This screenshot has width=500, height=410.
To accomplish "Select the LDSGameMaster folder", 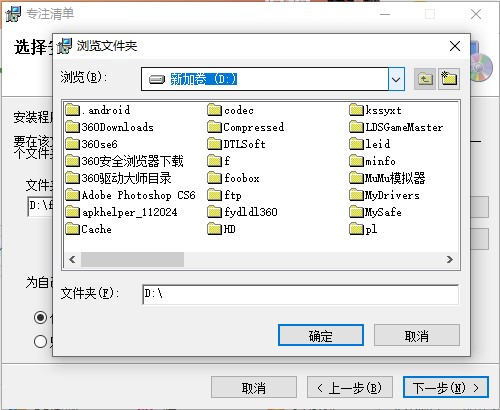I will (396, 127).
